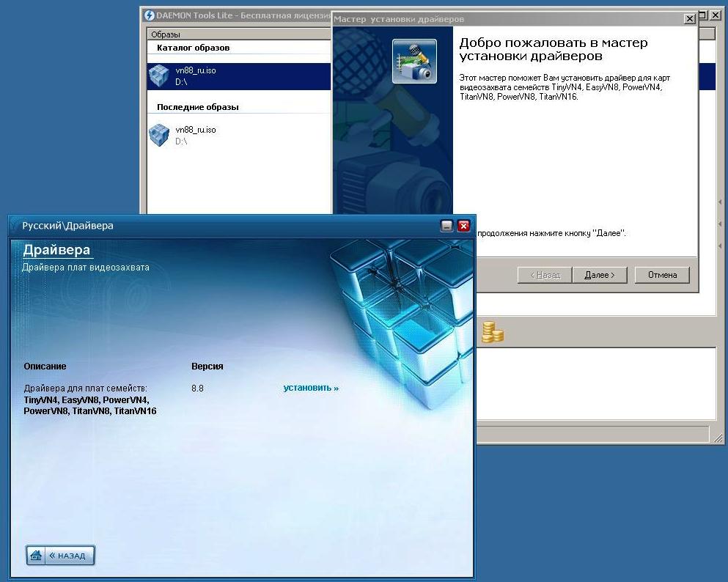Click the Образы column header
728x582 pixels.
[166, 34]
